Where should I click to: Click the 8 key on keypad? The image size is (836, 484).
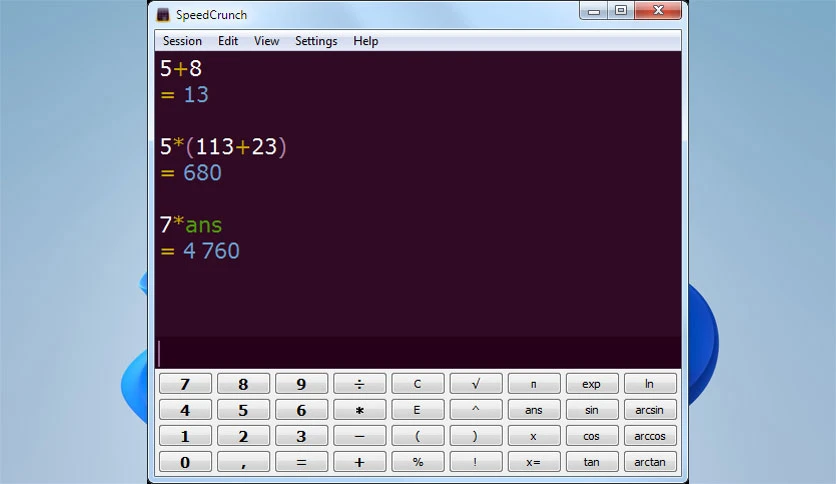[x=243, y=384]
